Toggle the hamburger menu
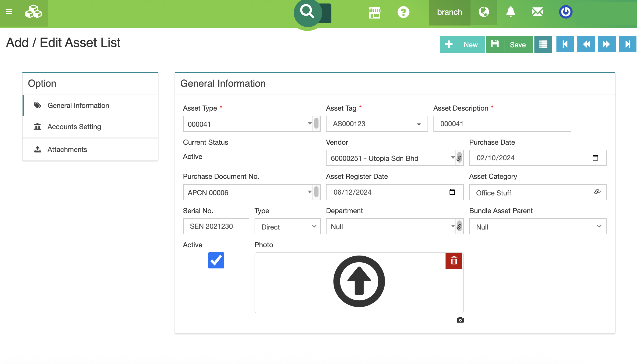The width and height of the screenshot is (637, 364). click(9, 12)
